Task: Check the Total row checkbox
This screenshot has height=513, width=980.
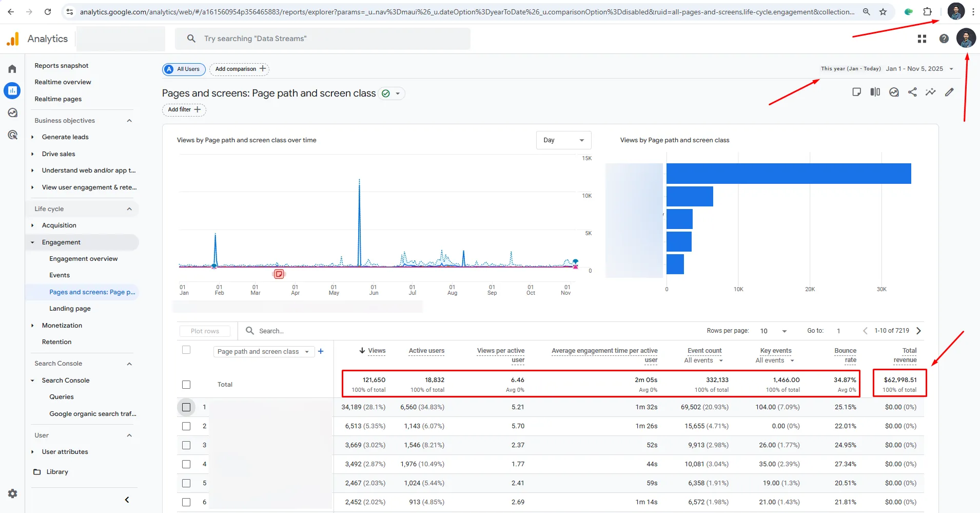Action: pyautogui.click(x=186, y=385)
